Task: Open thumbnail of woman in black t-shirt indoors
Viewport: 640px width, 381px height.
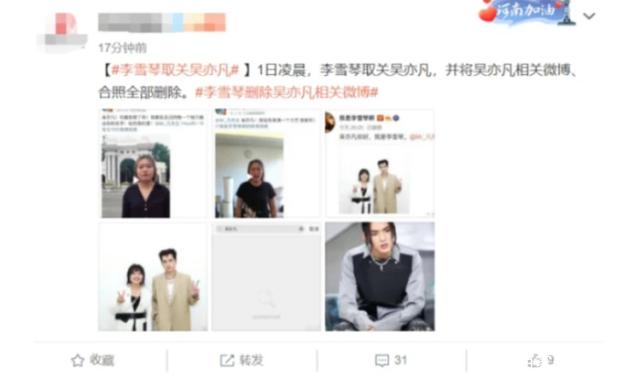Action: click(266, 163)
